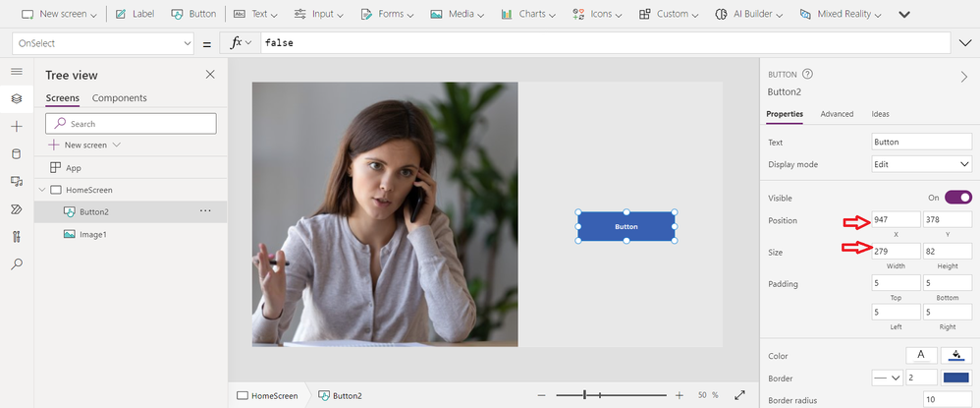The height and width of the screenshot is (408, 980).
Task: Click the blue Button on the canvas
Action: 626,226
